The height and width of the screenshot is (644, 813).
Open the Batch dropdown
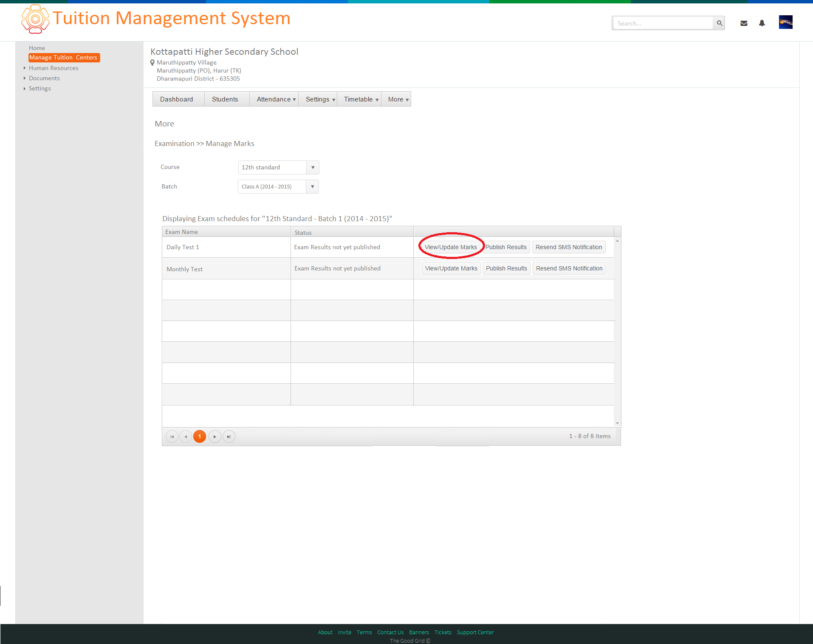(312, 186)
